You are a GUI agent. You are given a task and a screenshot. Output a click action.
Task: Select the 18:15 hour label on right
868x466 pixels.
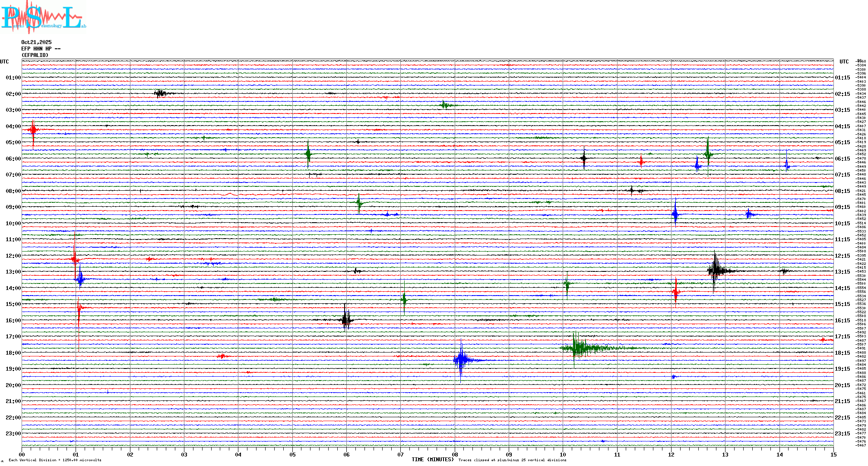click(x=842, y=353)
